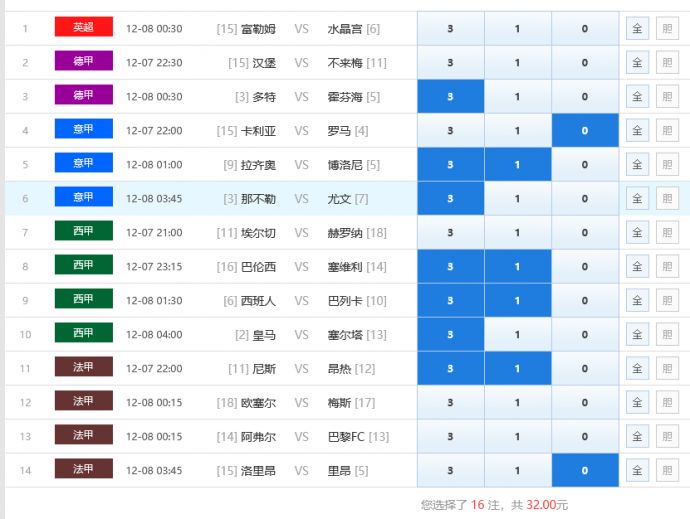Toggle the 3 option for 富勒姆 vs 水晶宫

coord(450,29)
